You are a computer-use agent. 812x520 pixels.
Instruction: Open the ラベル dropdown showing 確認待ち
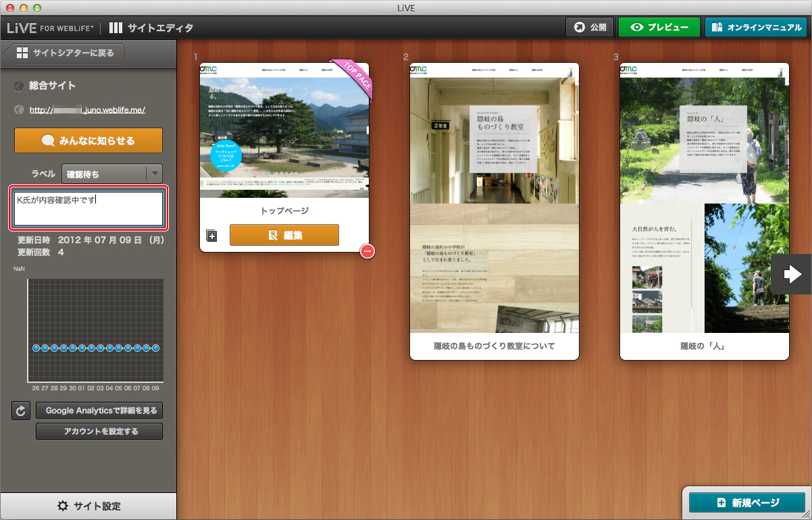(112, 174)
